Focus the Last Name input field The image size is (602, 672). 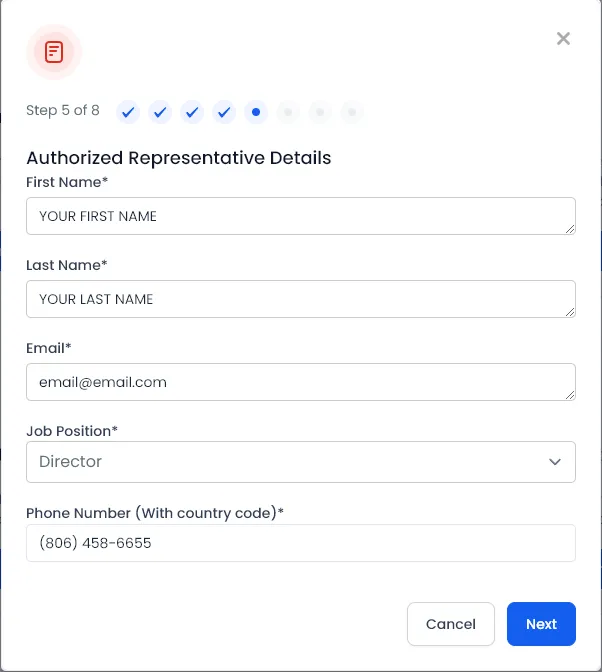tap(301, 299)
